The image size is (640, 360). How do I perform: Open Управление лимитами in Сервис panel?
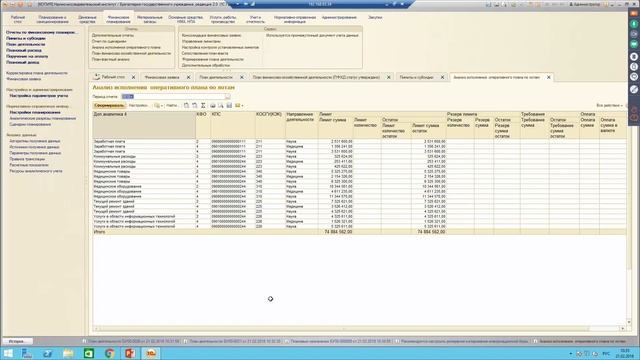201,41
